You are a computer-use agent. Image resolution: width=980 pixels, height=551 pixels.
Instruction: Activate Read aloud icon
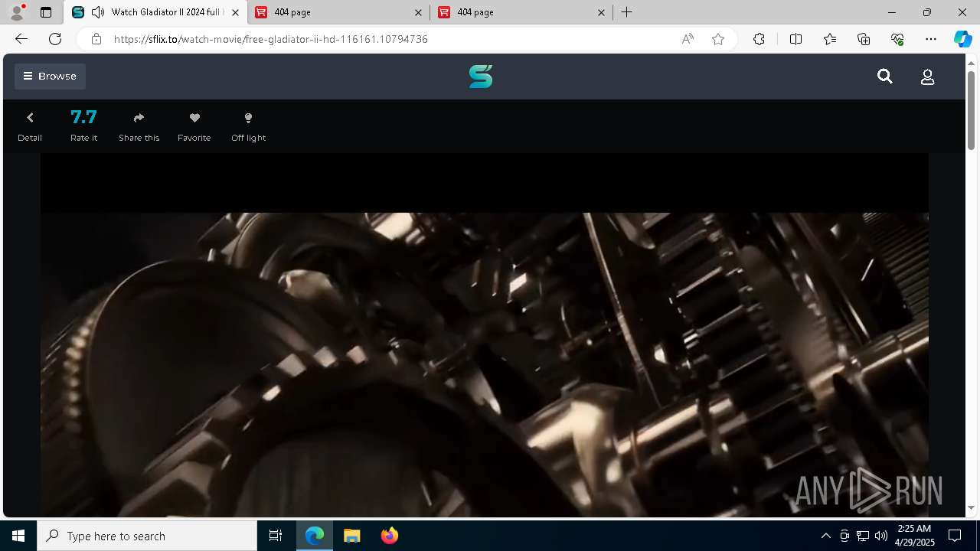point(688,39)
